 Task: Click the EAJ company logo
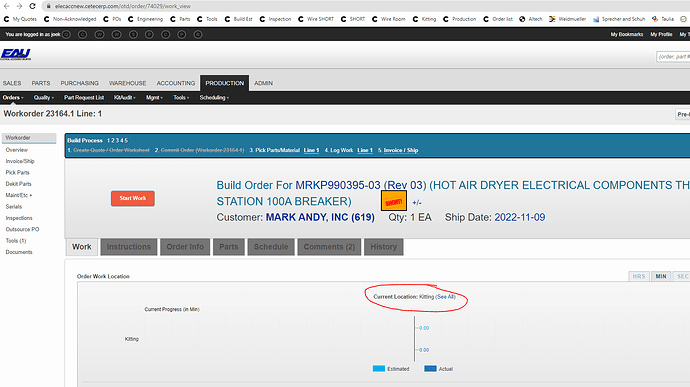pyautogui.click(x=16, y=55)
